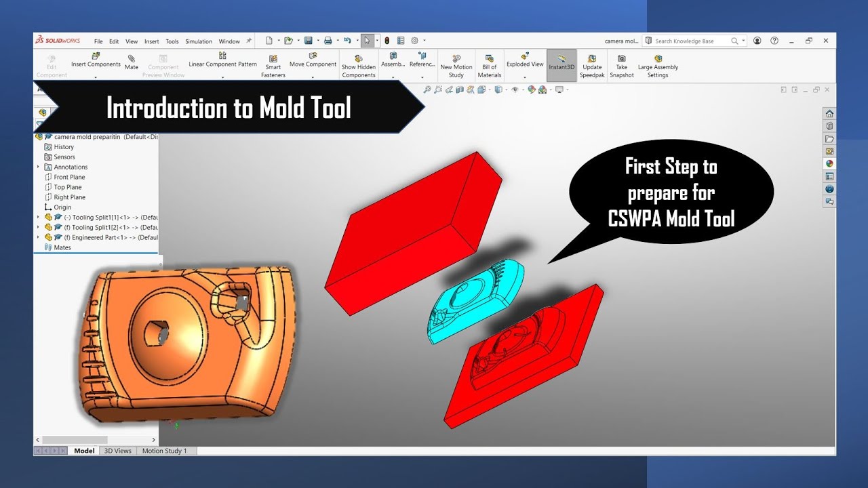Image resolution: width=868 pixels, height=488 pixels.
Task: Open Linear Component Pattern dropdown arrow
Action: [x=222, y=77]
